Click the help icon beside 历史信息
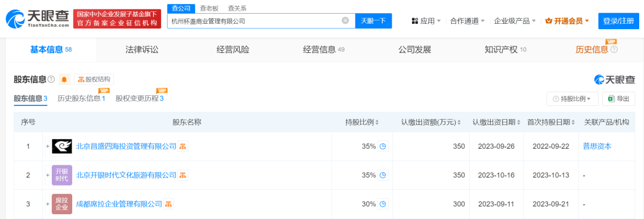The image size is (644, 219). pos(614,49)
